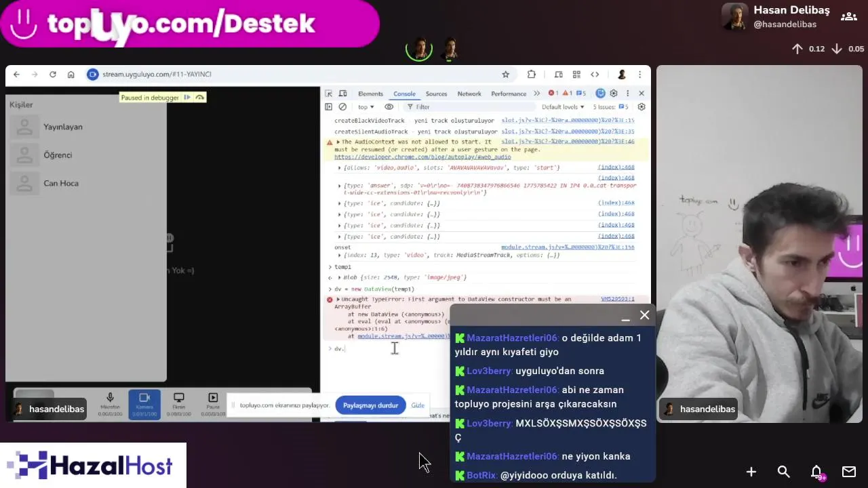Viewport: 868px width, 488px height.
Task: Click Gizle to hide sharing bar
Action: [x=418, y=405]
